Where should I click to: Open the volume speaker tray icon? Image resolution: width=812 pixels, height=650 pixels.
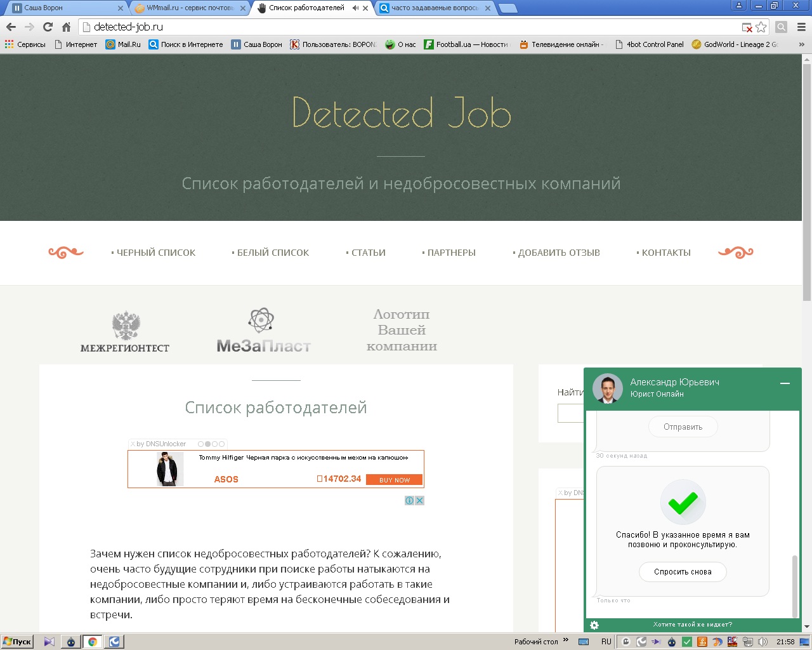click(x=763, y=642)
